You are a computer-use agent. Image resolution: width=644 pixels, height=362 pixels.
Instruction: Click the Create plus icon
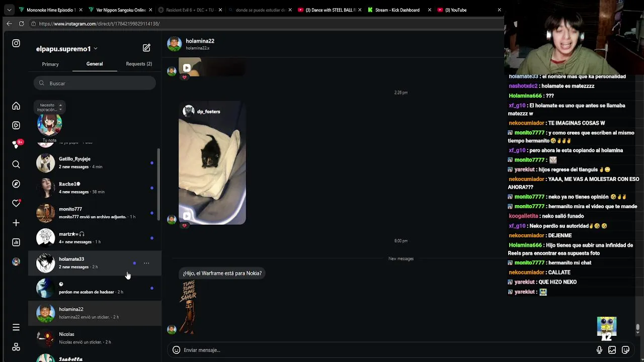tap(16, 223)
